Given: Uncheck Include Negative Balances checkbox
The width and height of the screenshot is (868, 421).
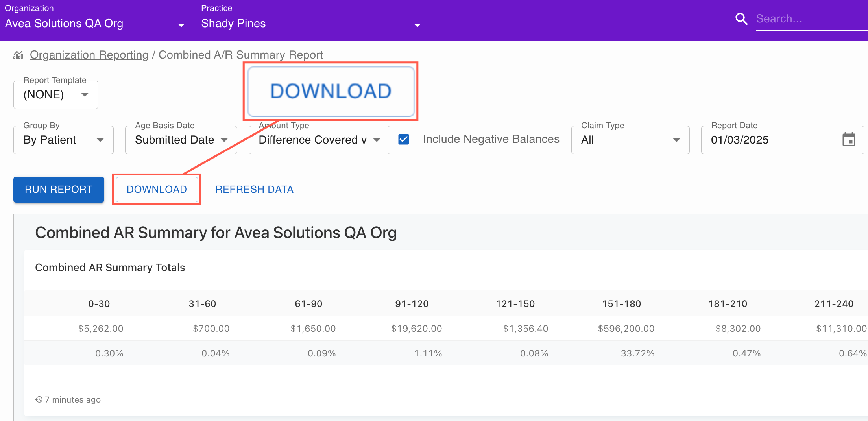Looking at the screenshot, I should click(404, 139).
